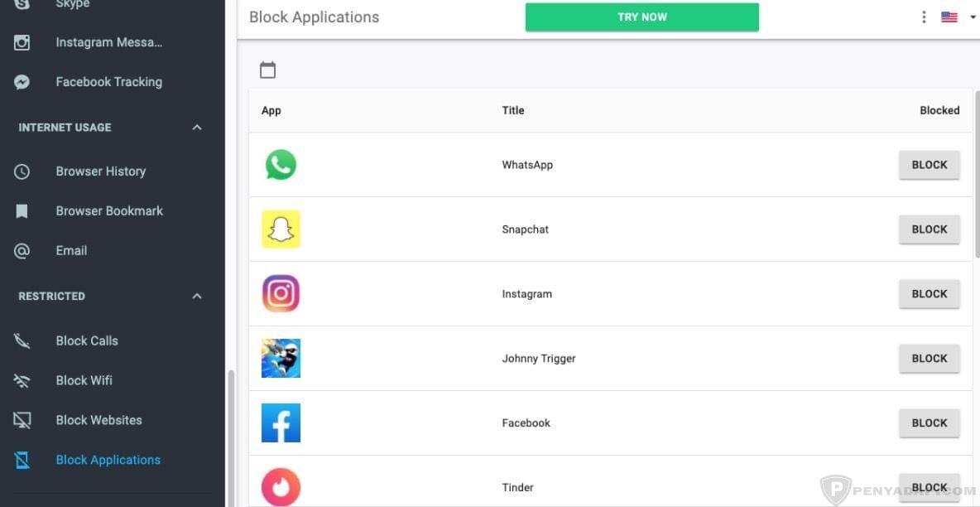Click the Email icon in the sidebar
Screen dimensions: 980x507
coord(22,250)
